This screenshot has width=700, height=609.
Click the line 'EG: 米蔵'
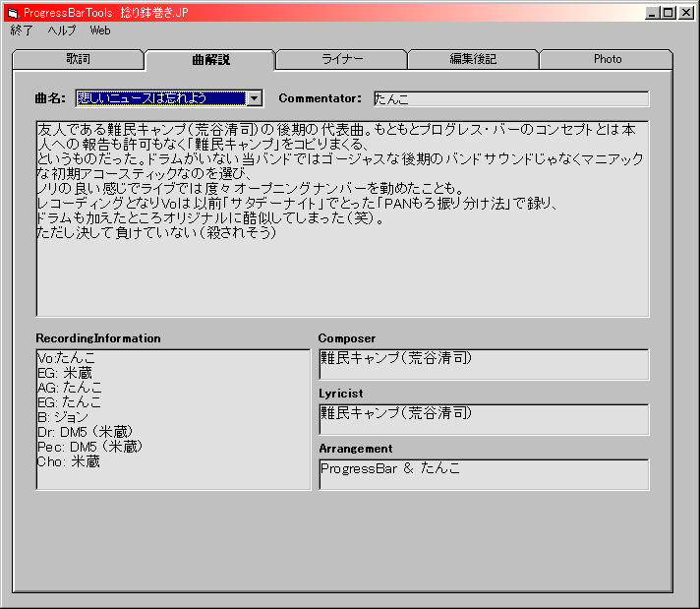point(65,373)
